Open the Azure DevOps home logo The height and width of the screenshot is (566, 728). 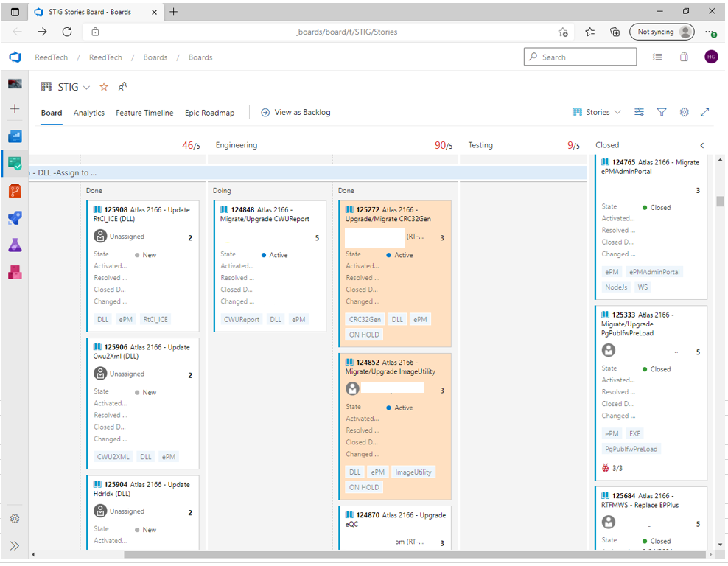coord(15,57)
